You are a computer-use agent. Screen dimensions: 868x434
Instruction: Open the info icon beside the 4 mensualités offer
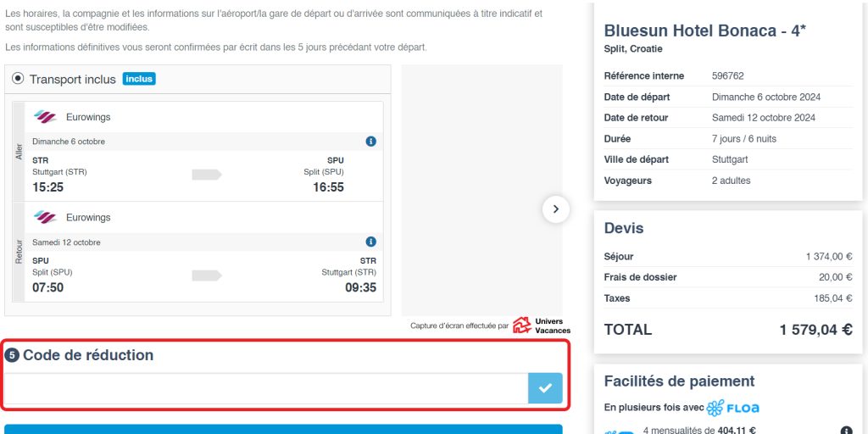tap(845, 431)
